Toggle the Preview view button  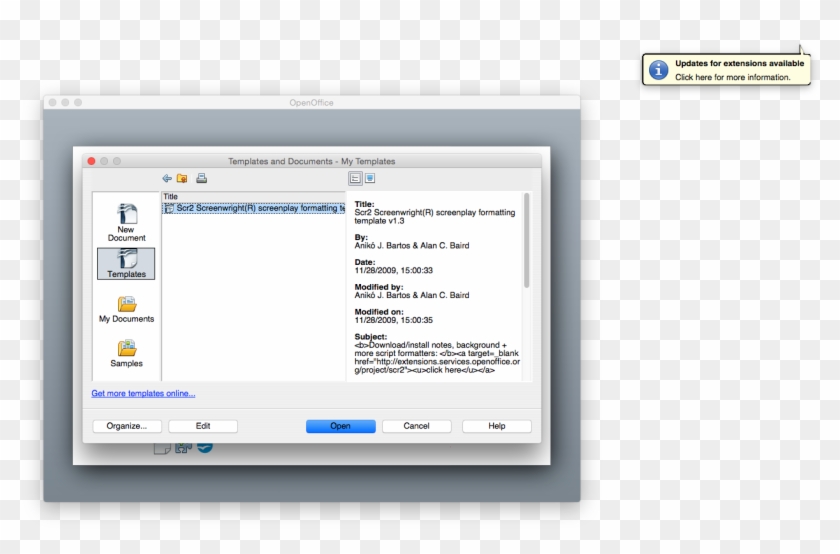pos(370,178)
